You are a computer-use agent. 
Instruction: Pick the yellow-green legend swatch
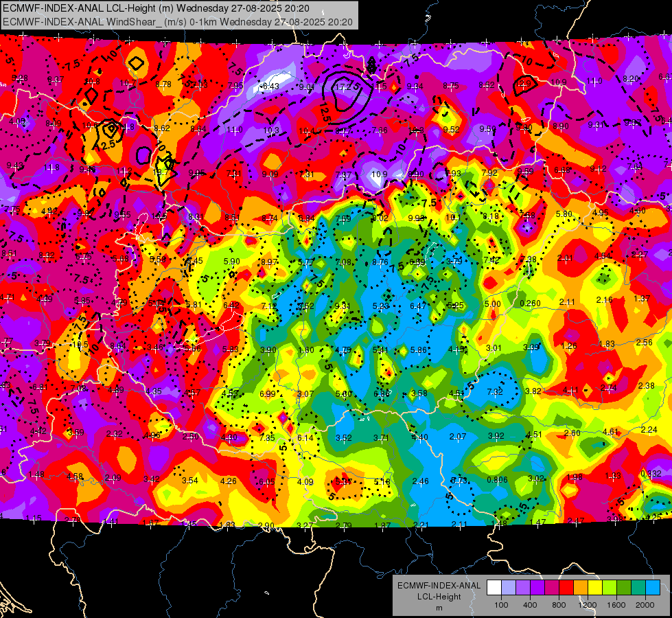click(x=610, y=588)
